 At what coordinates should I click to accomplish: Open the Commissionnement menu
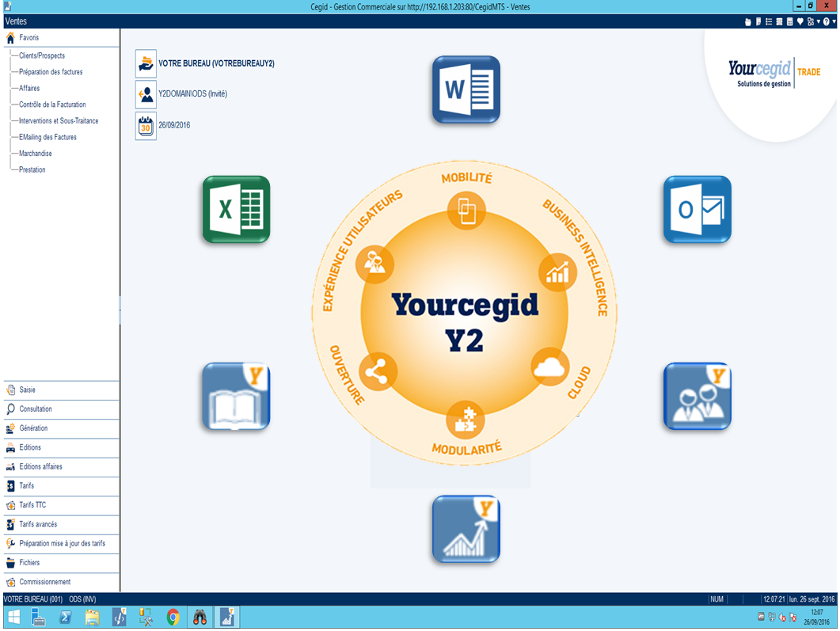coord(61,582)
